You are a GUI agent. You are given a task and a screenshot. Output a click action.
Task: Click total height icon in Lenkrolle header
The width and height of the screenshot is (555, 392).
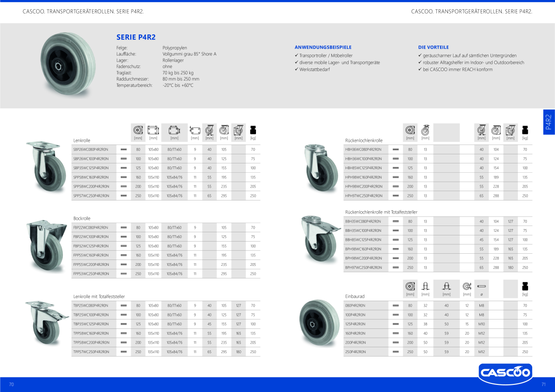[224, 130]
